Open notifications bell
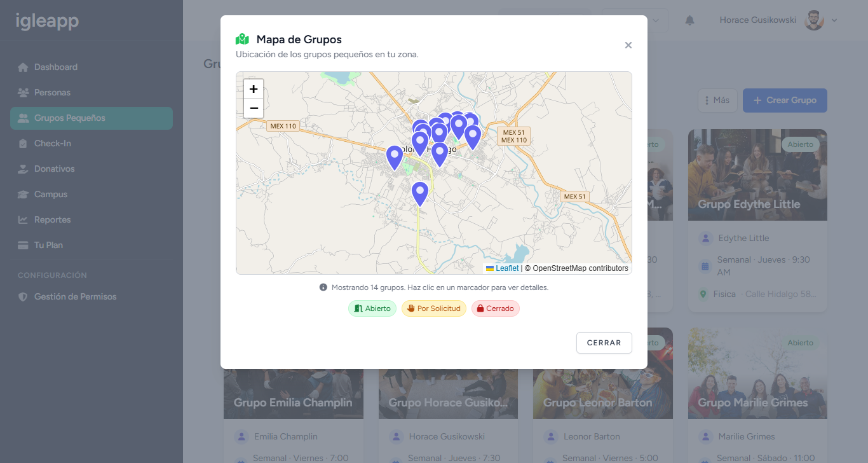This screenshot has width=868, height=463. click(x=689, y=20)
